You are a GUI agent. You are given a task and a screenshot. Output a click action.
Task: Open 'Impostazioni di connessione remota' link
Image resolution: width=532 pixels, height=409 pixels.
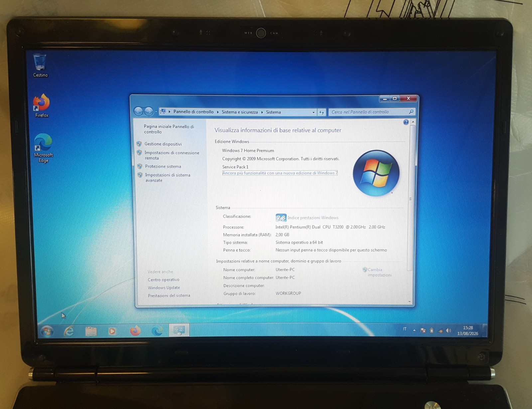click(x=172, y=155)
